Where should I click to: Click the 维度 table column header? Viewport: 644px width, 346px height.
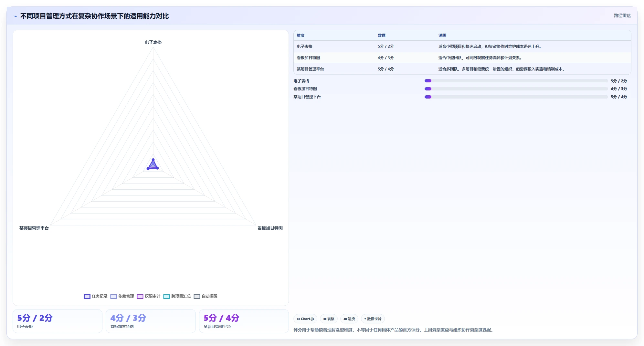pyautogui.click(x=301, y=36)
